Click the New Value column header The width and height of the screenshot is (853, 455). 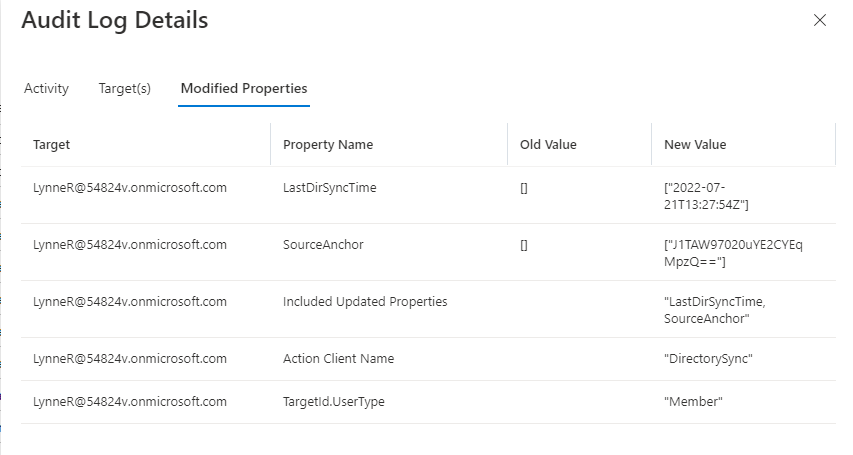pos(695,144)
